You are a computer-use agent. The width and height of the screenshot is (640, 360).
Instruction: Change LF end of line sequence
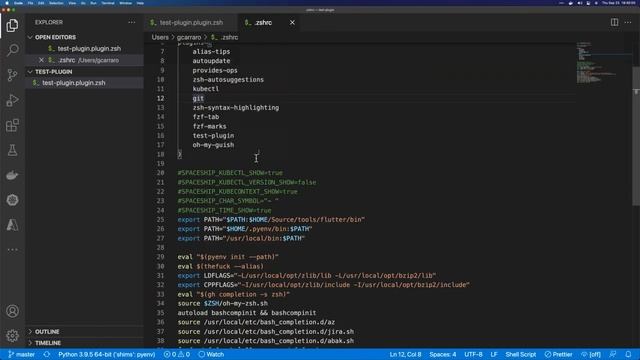pos(494,354)
